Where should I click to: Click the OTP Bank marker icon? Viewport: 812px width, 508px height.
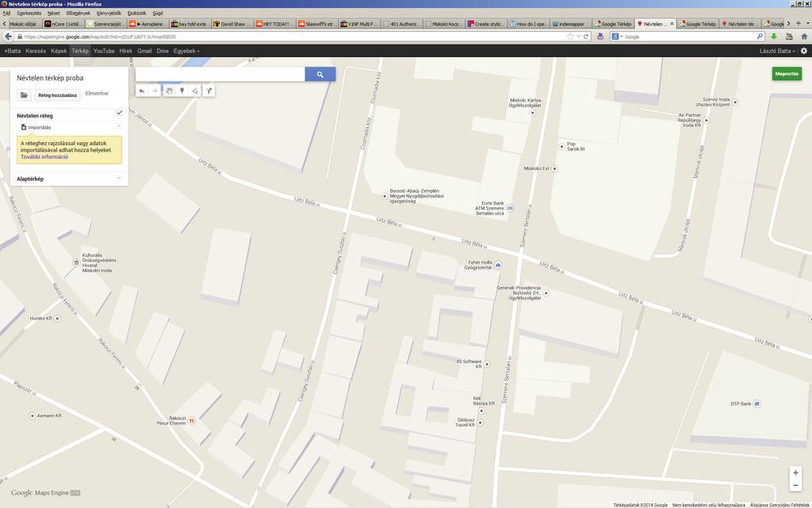[757, 403]
